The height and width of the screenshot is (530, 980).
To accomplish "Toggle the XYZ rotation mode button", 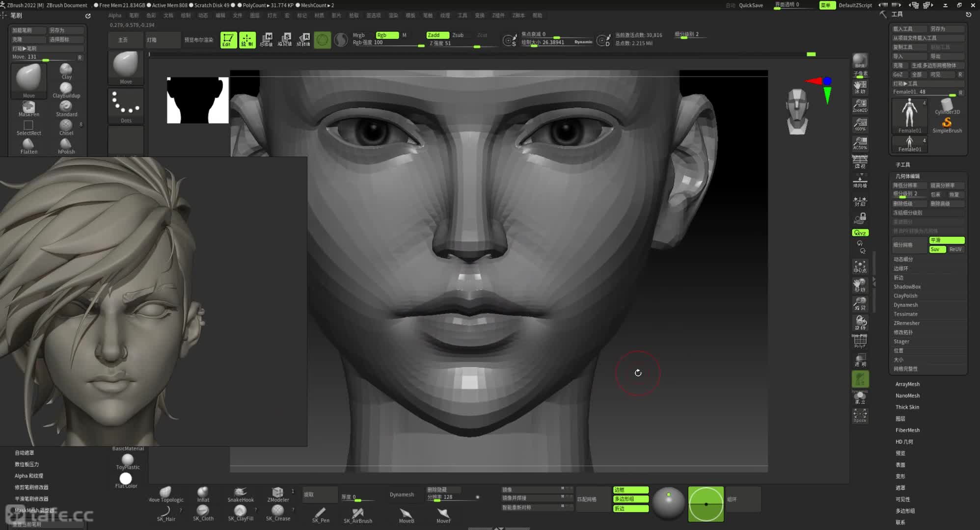I will (x=860, y=233).
